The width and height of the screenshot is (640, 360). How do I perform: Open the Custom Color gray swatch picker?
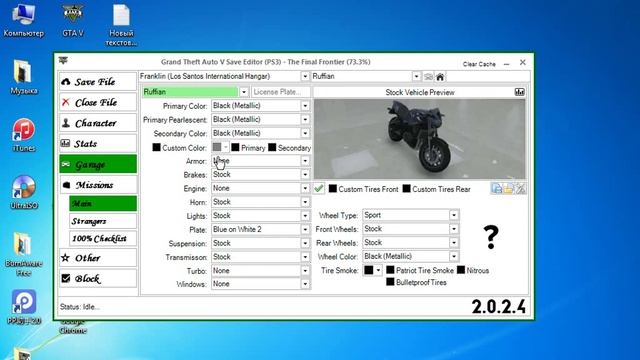(x=220, y=147)
